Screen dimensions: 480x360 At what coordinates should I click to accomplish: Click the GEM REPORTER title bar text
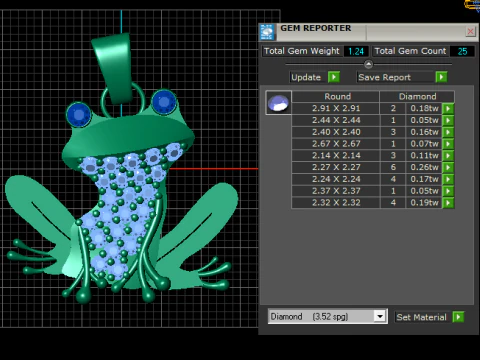click(x=316, y=28)
